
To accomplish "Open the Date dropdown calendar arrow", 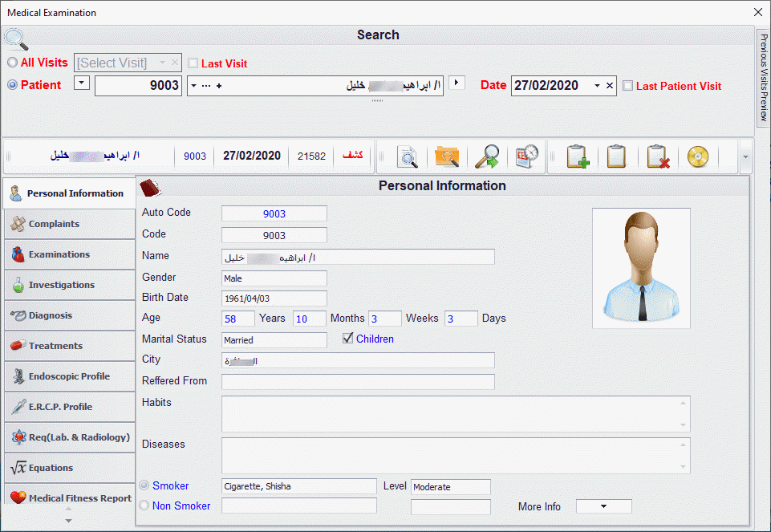I will point(597,86).
